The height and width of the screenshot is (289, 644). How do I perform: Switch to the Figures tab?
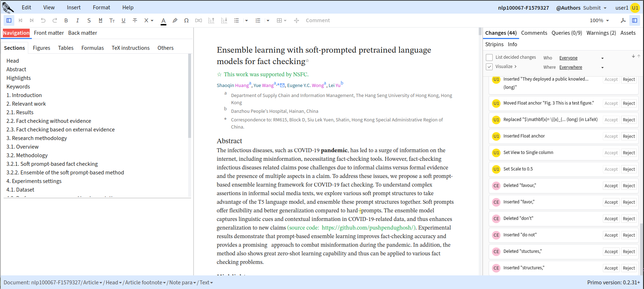point(42,48)
